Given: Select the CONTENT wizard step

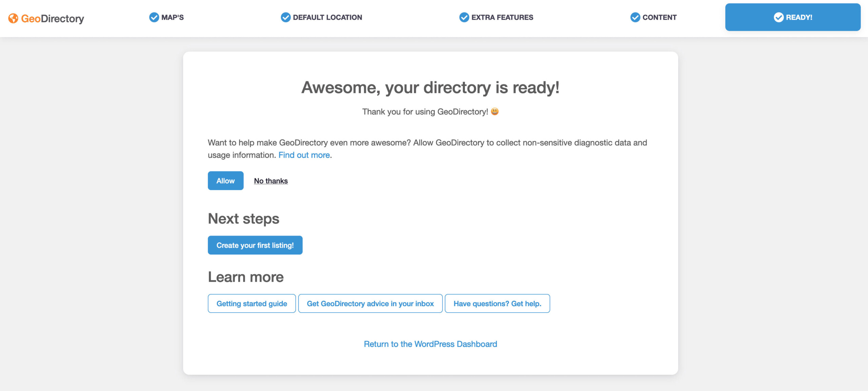Looking at the screenshot, I should [x=654, y=17].
